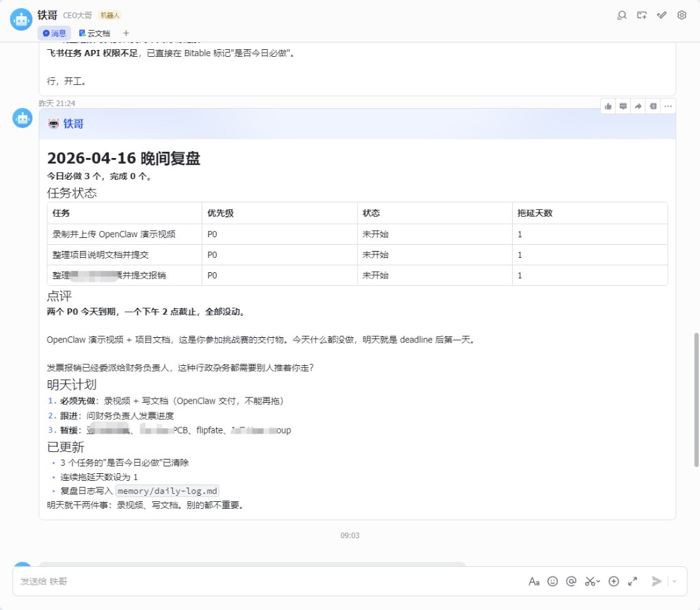Click the 行，开工。 message text
Screen dimensions: 700x610
[66, 81]
